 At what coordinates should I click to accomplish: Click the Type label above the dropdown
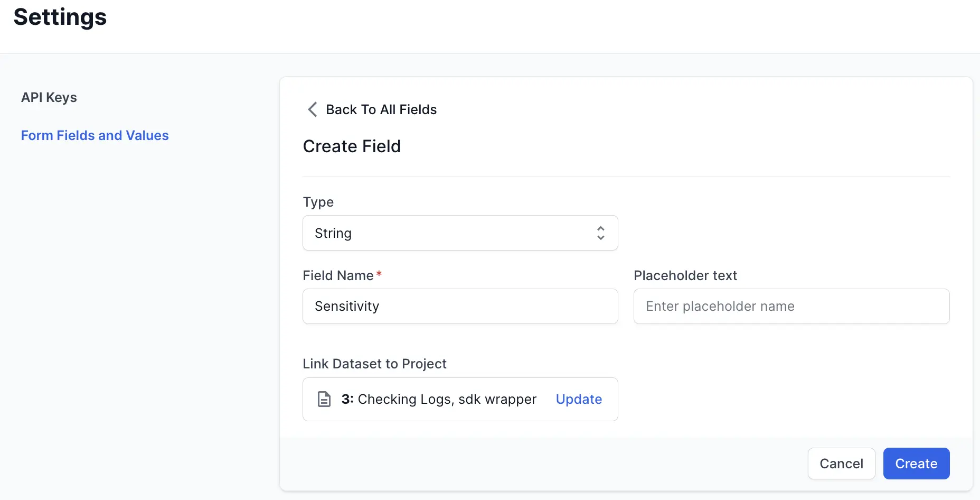coord(318,202)
